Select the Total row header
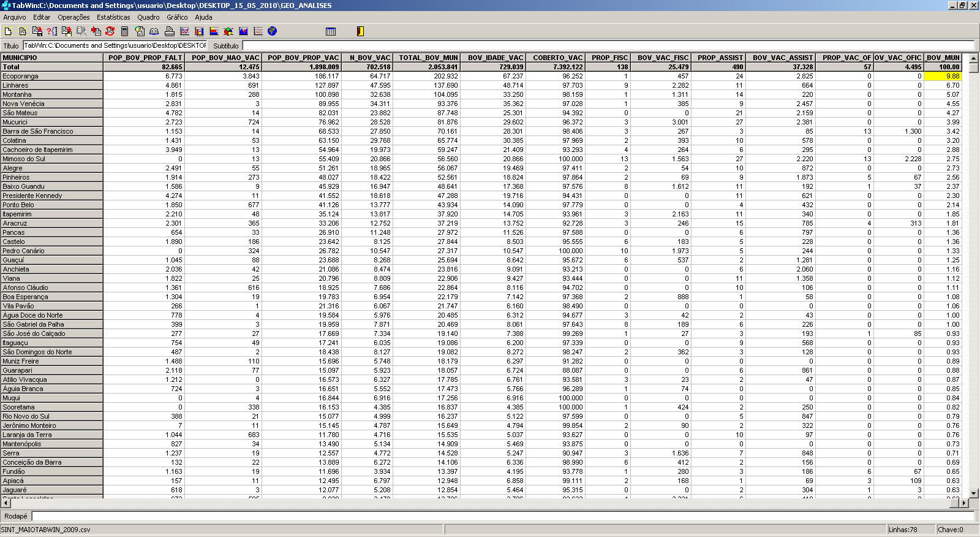 pyautogui.click(x=51, y=67)
